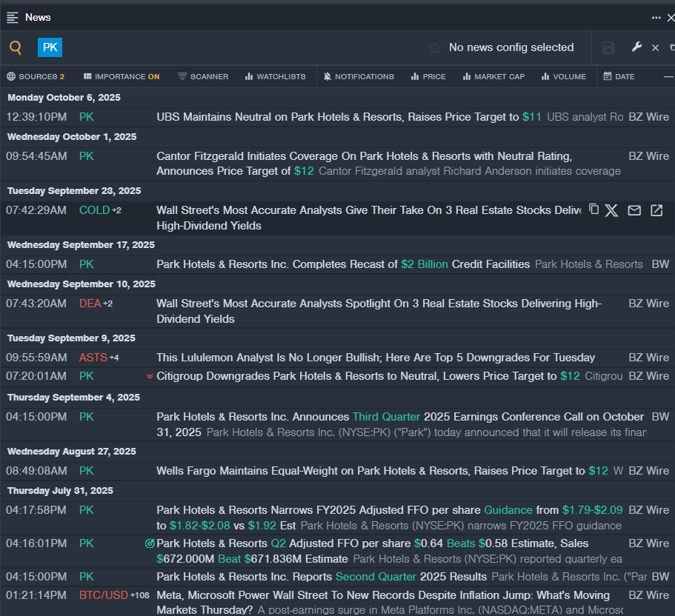Click the search magnifier icon
Viewport: 675px width, 616px height.
click(x=16, y=48)
